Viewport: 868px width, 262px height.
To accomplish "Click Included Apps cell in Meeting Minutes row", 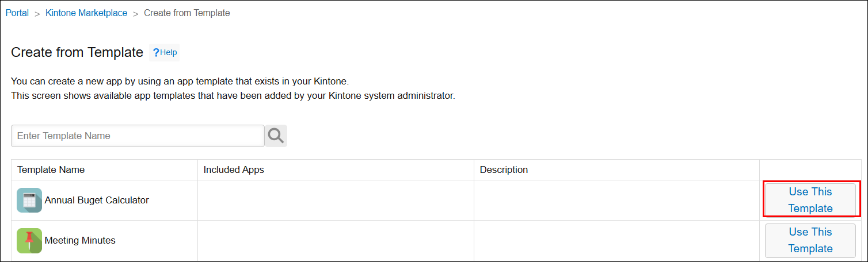I will click(x=336, y=241).
